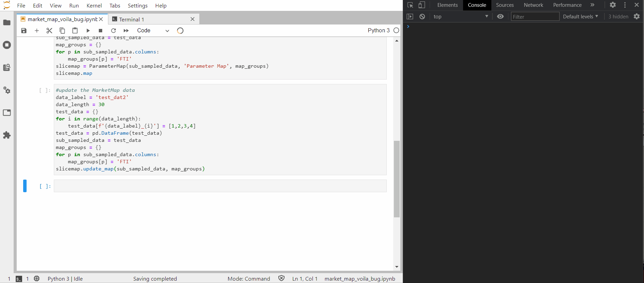Screen dimensions: 644x283
Task: Open the Commands palette sidebar icon
Action: click(x=7, y=67)
